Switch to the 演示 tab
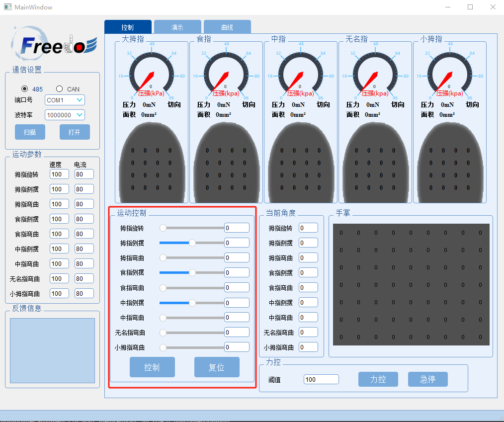 tap(177, 27)
